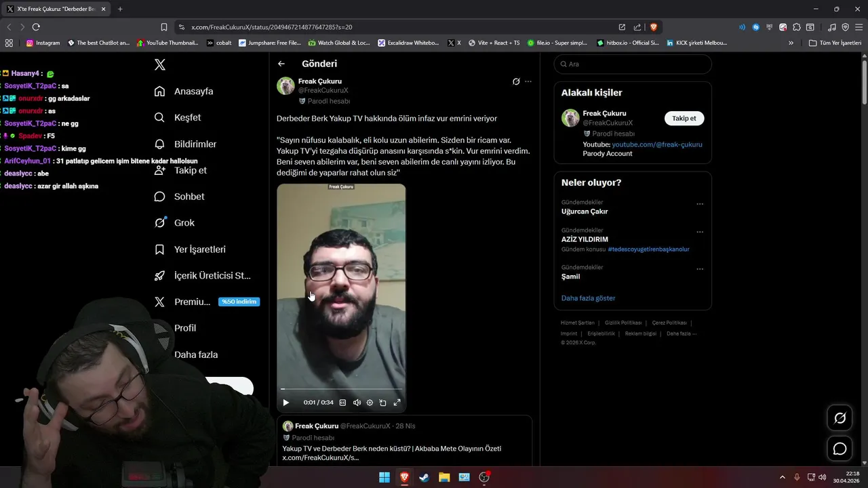Open browser extensions puzzle icon
The image size is (868, 488).
(797, 27)
